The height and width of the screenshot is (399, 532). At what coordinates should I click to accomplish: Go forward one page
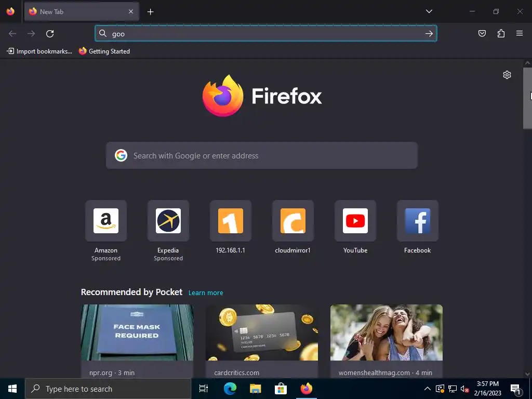[31, 34]
